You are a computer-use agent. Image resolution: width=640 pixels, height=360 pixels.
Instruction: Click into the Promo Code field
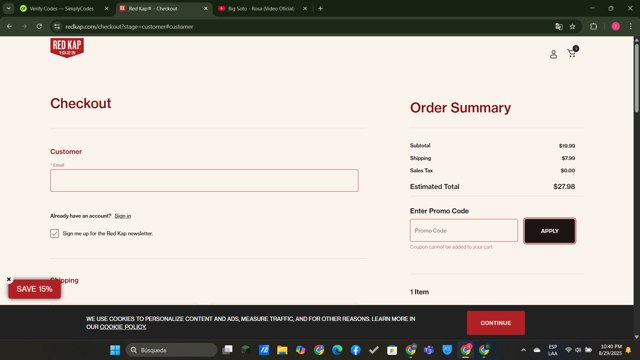click(x=464, y=231)
